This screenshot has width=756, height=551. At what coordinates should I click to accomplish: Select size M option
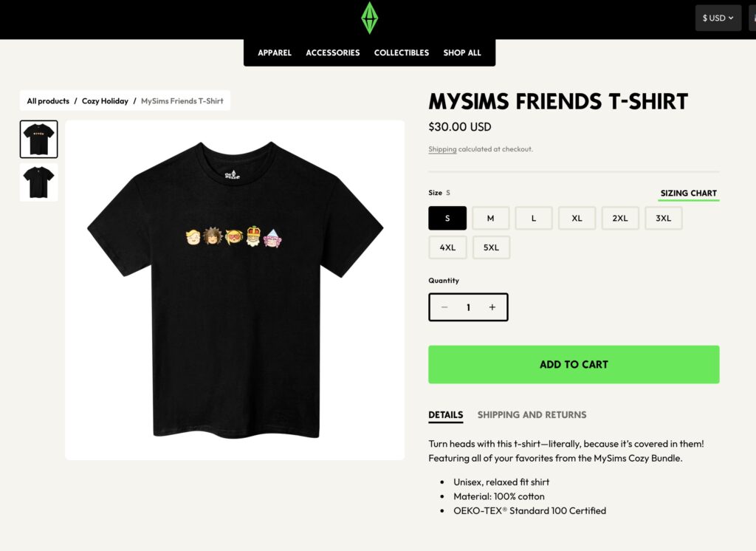point(490,219)
